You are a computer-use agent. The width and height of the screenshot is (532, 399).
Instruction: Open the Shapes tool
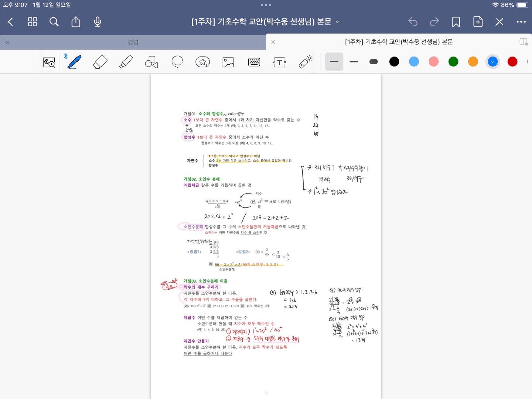click(x=151, y=62)
